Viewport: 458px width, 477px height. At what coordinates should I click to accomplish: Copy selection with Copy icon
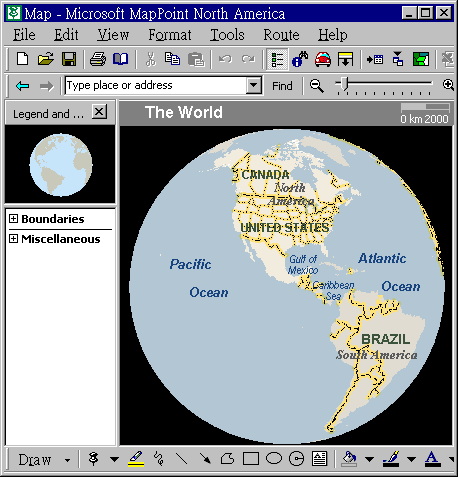pyautogui.click(x=172, y=59)
